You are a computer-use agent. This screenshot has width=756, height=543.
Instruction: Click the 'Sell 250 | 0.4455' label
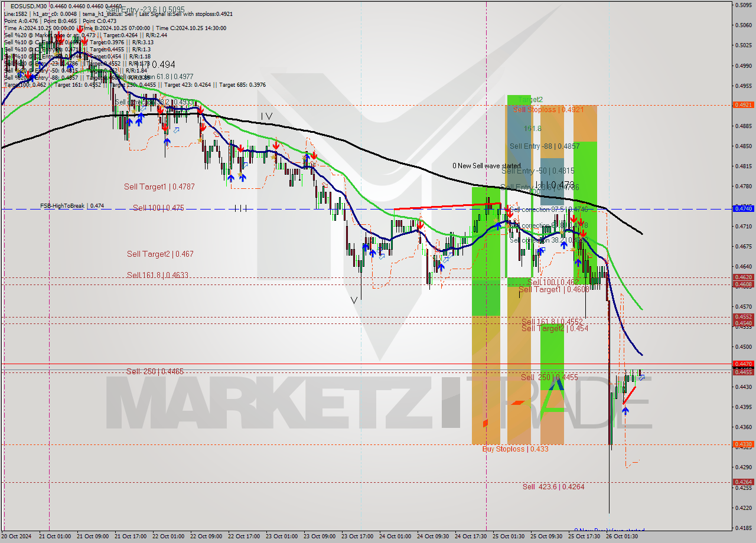click(549, 377)
